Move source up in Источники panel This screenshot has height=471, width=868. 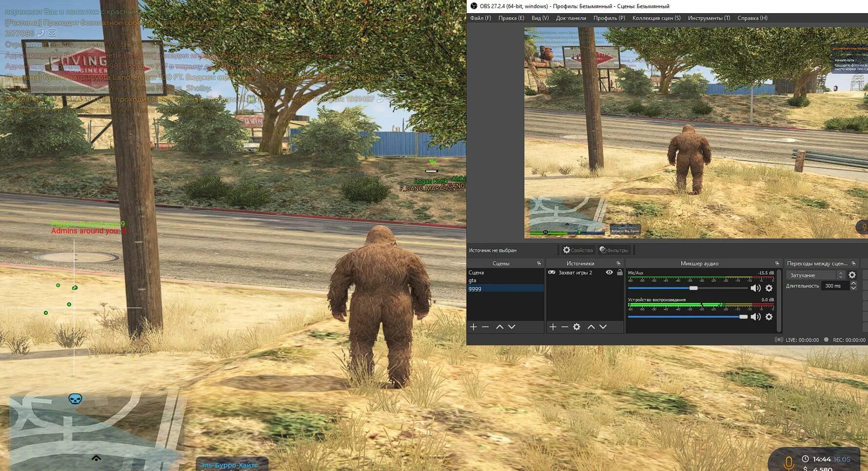591,327
